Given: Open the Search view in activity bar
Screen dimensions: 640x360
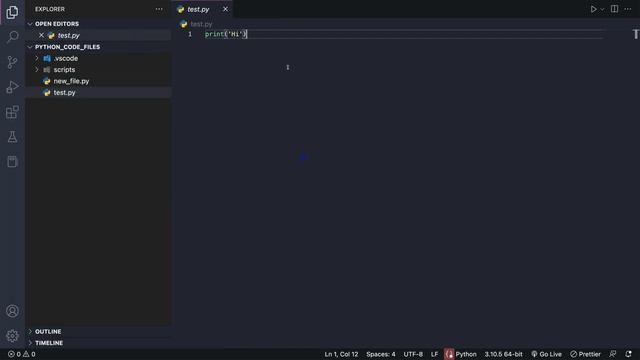Looking at the screenshot, I should 12,37.
